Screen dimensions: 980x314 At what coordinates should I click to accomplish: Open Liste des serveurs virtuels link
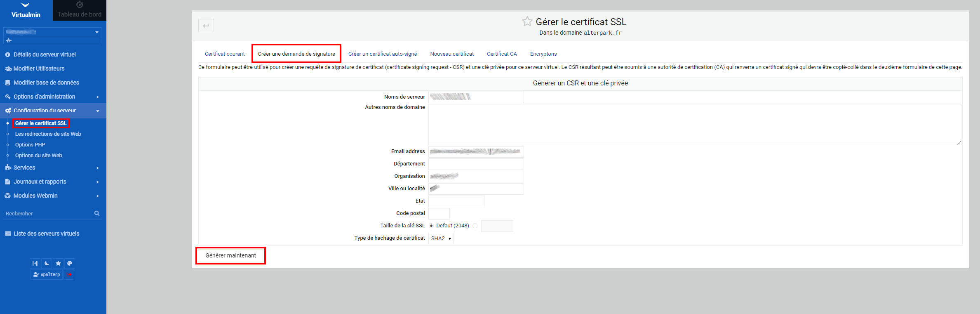[x=46, y=234]
